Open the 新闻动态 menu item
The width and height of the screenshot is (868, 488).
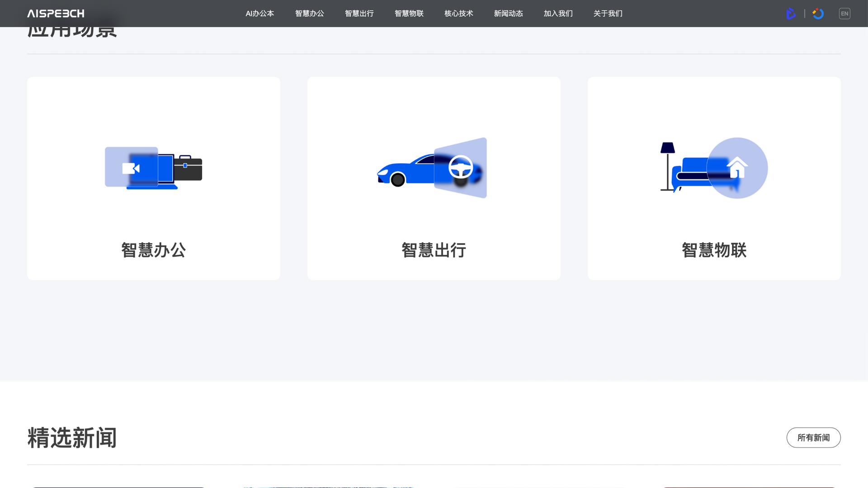click(x=509, y=14)
